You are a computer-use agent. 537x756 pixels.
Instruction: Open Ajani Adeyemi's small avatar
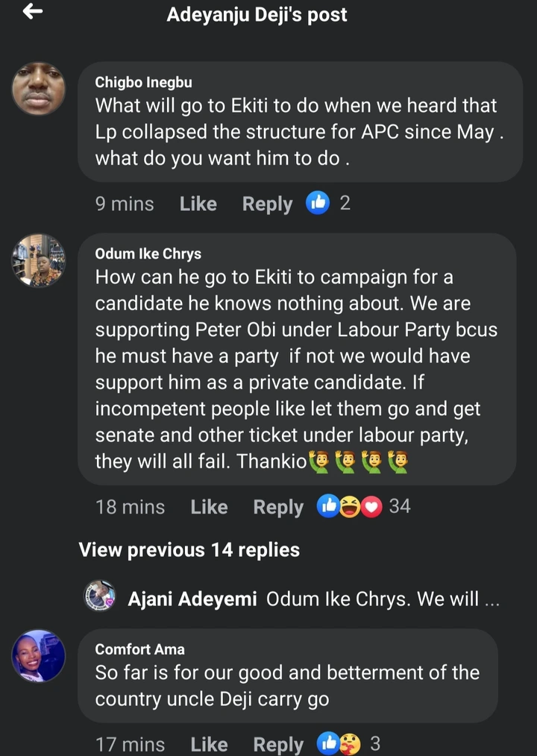pos(100,596)
